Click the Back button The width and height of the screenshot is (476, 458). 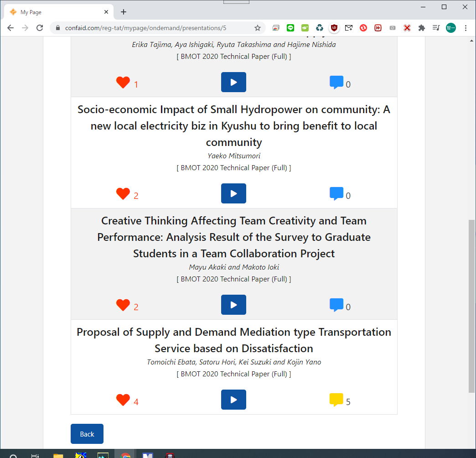[x=87, y=434]
